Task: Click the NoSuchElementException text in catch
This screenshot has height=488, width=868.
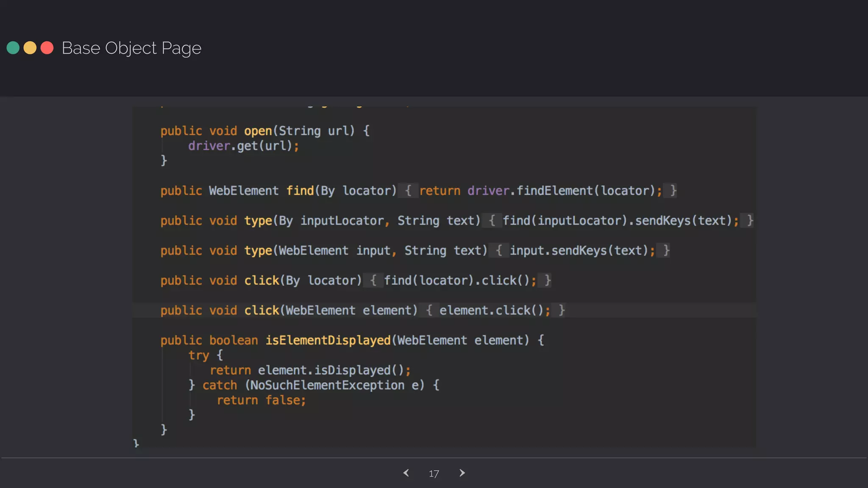Action: (327, 385)
